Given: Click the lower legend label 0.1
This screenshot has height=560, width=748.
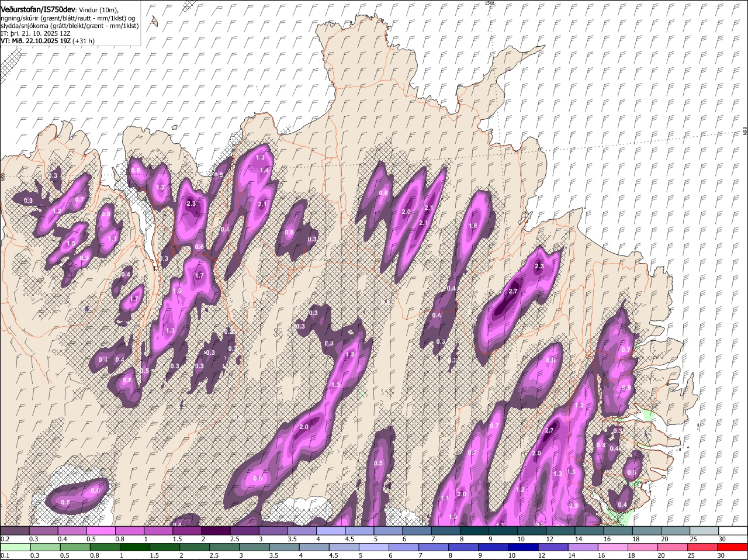Looking at the screenshot, I should coord(5,555).
